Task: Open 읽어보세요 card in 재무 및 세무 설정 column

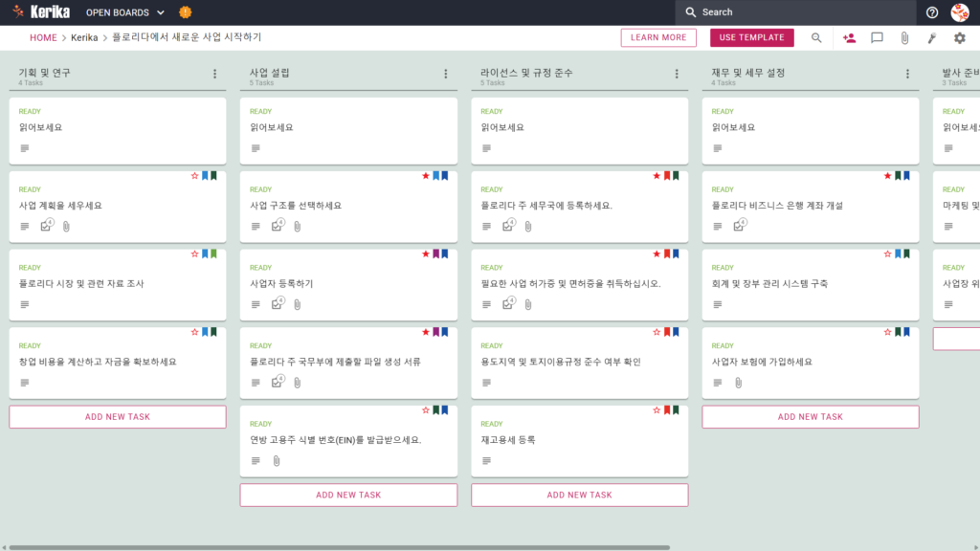Action: [x=810, y=130]
